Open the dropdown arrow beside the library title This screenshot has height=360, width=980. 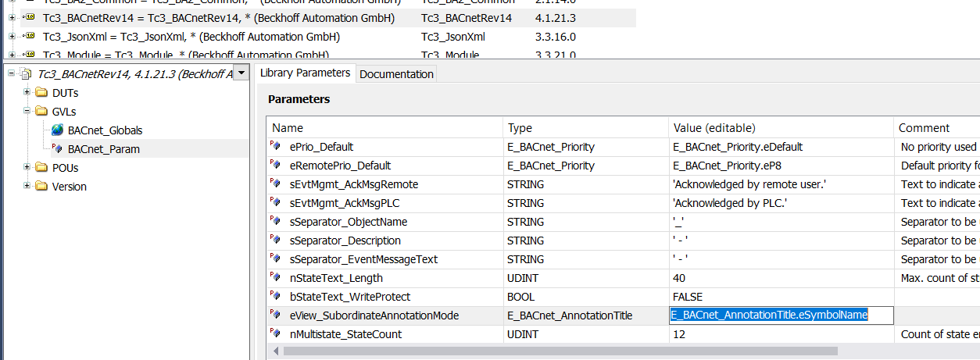click(x=241, y=73)
